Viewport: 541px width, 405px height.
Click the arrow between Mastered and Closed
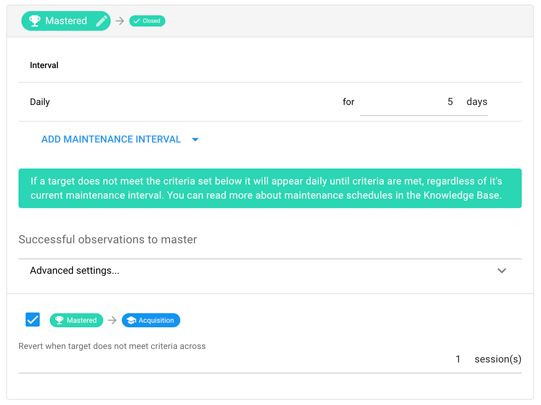coord(120,21)
